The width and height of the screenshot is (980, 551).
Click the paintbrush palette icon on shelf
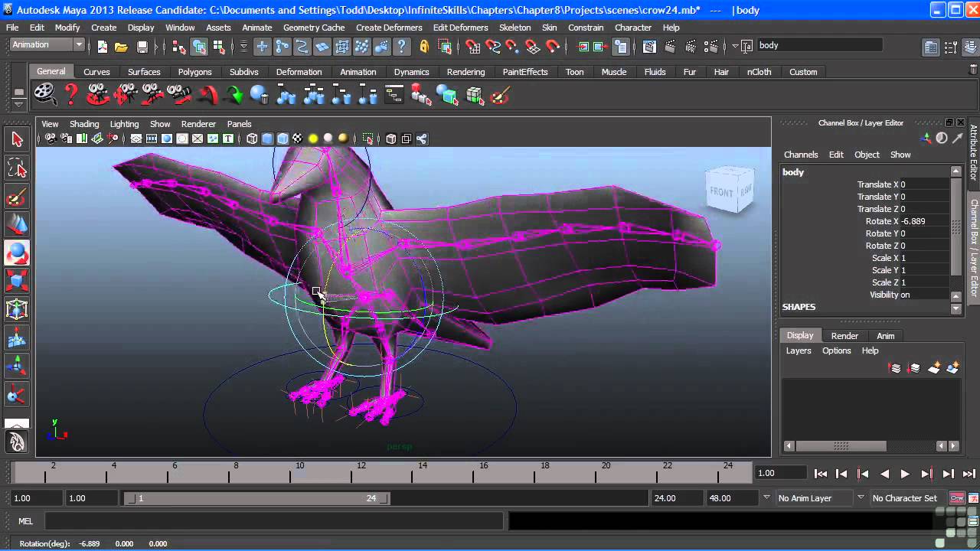(x=500, y=96)
